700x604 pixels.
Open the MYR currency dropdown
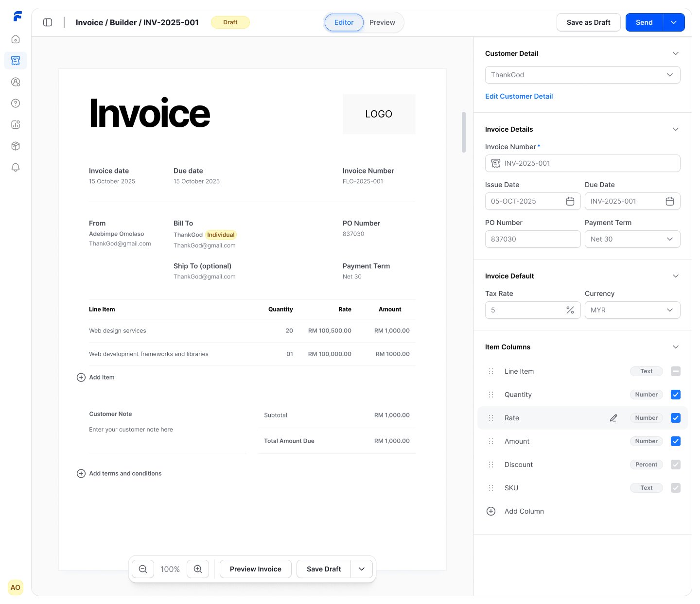(632, 310)
